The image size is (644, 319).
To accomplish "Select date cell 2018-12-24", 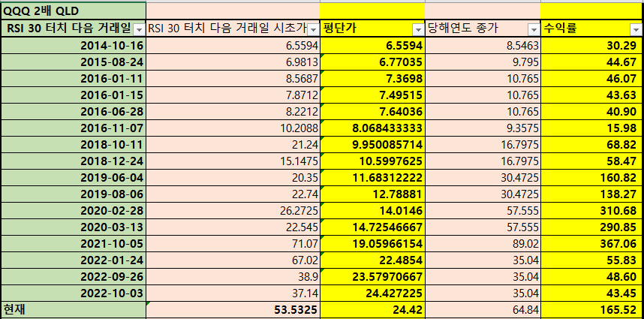I will (74, 161).
